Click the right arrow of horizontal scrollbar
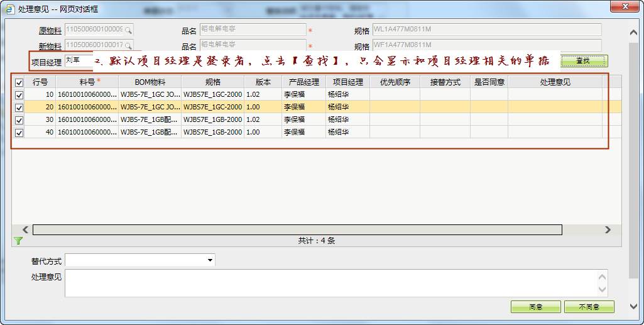Screen dimensions: 644x325 coord(608,230)
